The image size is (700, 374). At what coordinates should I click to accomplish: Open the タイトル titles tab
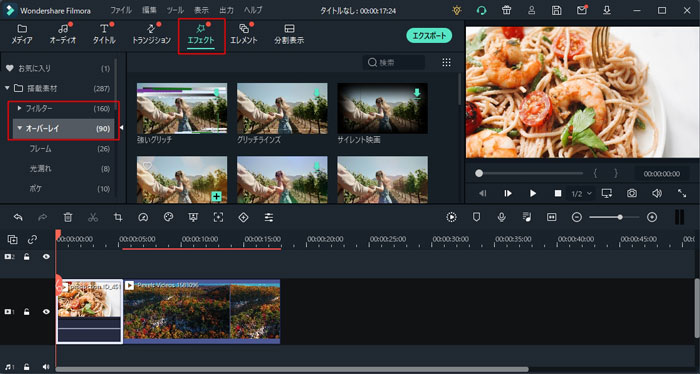tap(104, 34)
